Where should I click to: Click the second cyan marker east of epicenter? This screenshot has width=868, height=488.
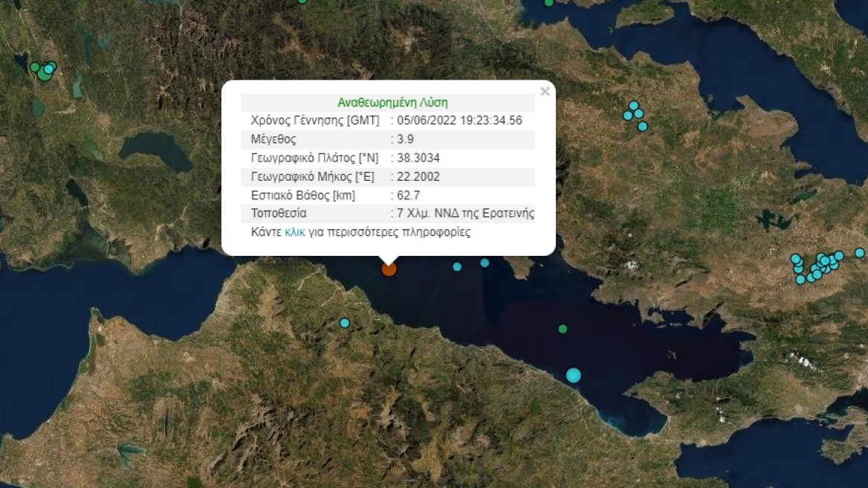pos(485,263)
